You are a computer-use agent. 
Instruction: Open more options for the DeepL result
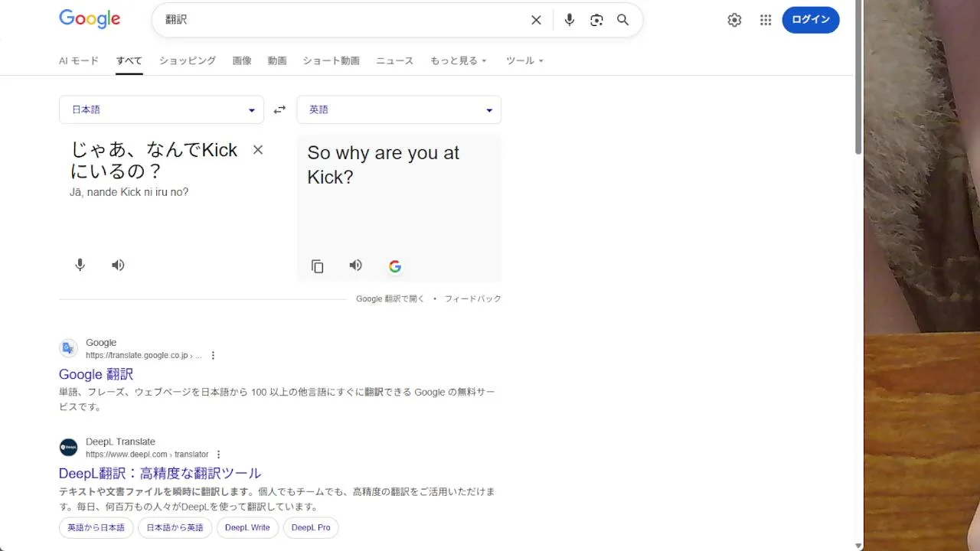click(218, 454)
